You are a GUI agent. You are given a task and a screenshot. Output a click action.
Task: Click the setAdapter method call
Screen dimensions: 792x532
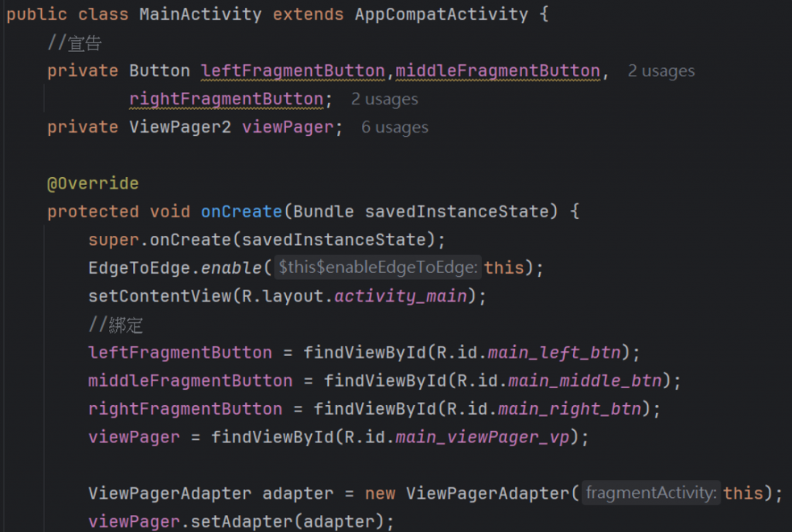coord(241,521)
